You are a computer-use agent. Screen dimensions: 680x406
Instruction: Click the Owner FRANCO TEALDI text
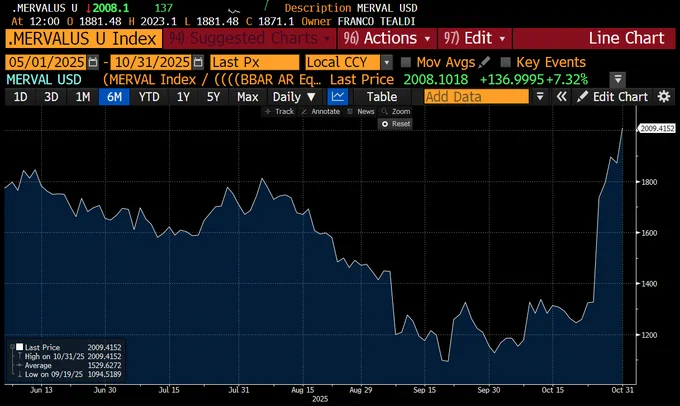click(x=358, y=21)
